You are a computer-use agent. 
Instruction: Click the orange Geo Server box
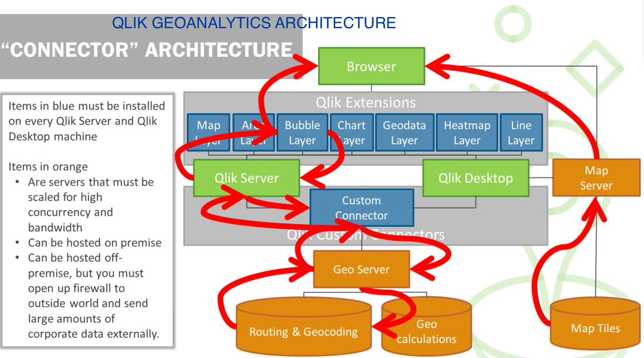[x=361, y=269]
